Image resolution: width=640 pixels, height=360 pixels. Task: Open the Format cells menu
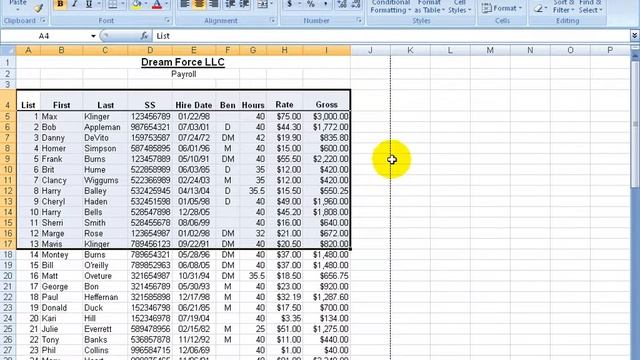pos(502,8)
